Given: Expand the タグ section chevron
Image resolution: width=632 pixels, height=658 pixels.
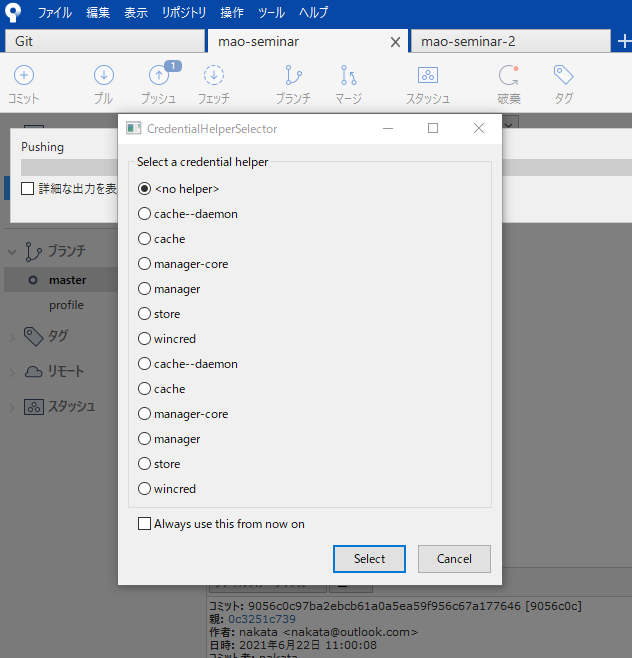Looking at the screenshot, I should tap(12, 337).
